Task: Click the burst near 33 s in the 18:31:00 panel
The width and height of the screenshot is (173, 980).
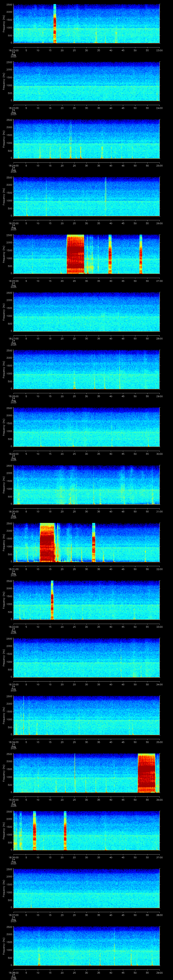Action: click(94, 543)
